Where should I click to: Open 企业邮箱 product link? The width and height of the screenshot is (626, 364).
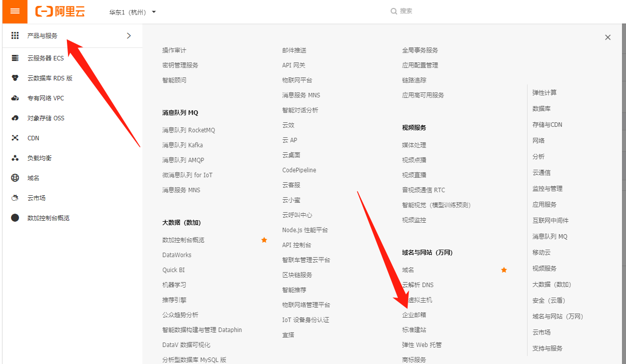click(414, 315)
